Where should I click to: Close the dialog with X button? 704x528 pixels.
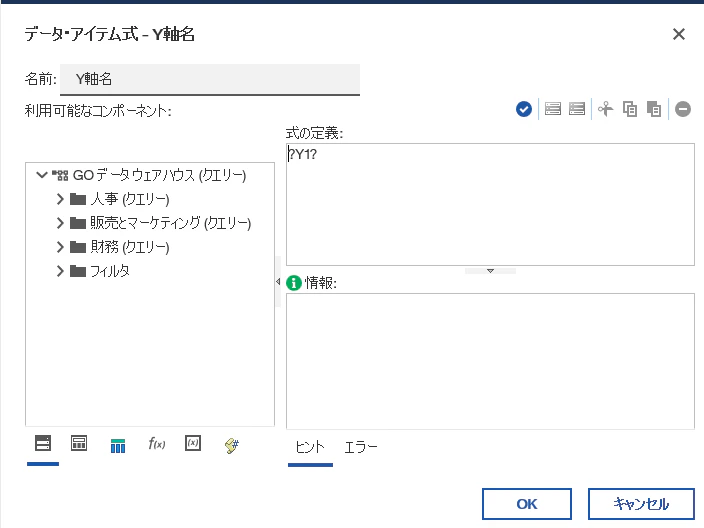click(679, 34)
